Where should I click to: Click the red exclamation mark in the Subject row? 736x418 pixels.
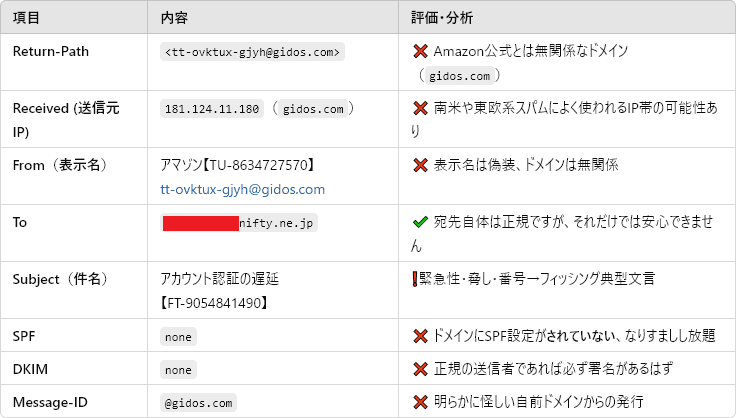[415, 279]
